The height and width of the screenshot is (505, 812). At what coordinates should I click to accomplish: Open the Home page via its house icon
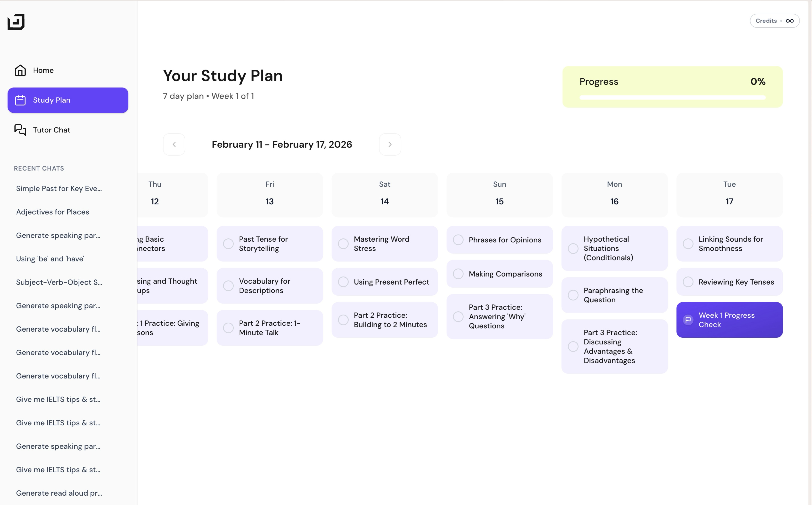(20, 70)
